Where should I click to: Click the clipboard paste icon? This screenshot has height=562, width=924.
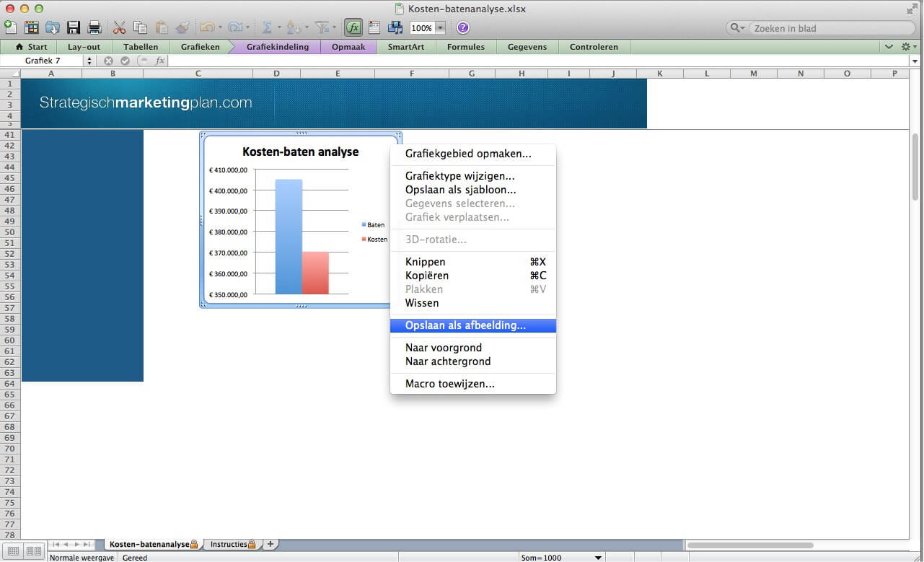point(162,27)
